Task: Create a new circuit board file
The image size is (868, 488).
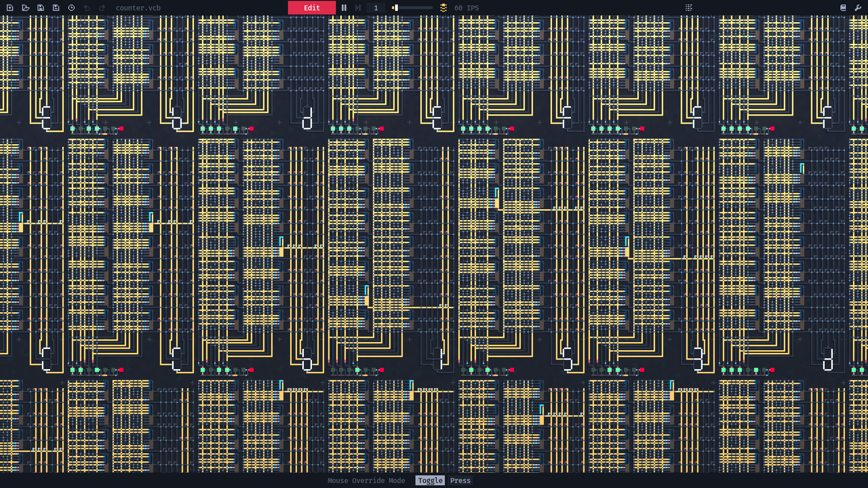Action: (x=10, y=8)
